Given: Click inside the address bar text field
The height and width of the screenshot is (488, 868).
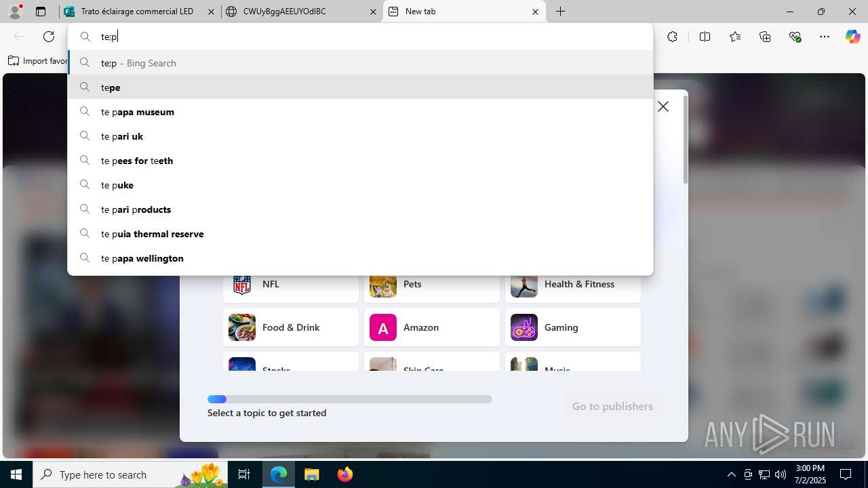Looking at the screenshot, I should [360, 37].
